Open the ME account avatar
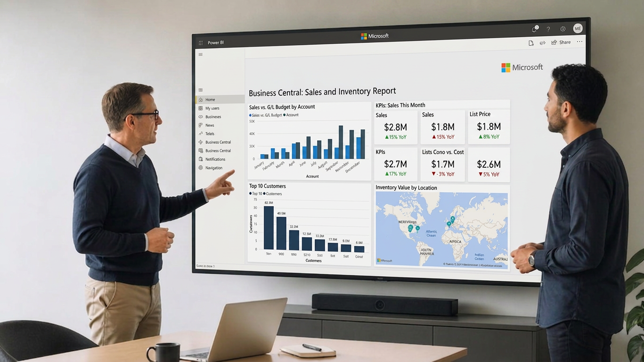 pyautogui.click(x=578, y=28)
